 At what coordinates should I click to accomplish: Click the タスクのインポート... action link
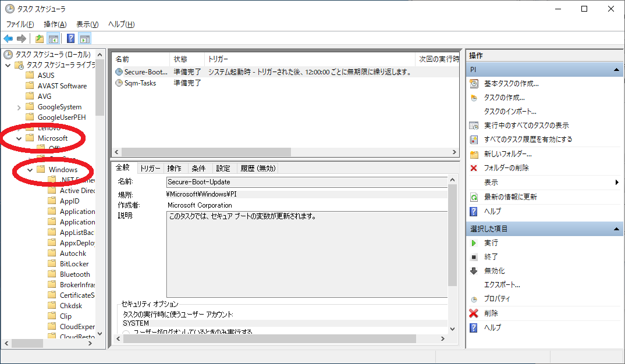click(510, 111)
